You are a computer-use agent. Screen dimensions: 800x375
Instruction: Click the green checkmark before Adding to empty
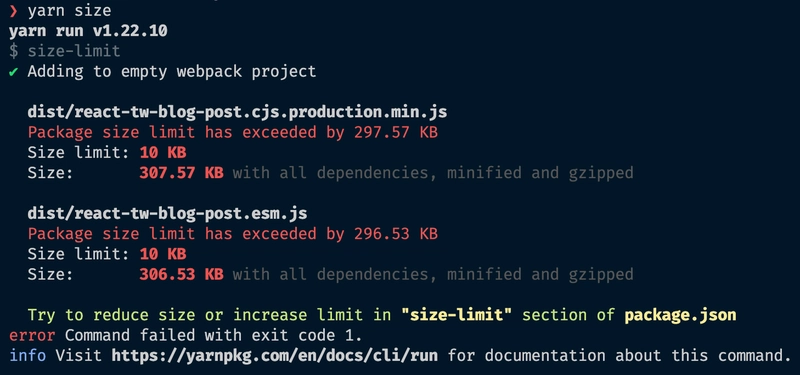click(13, 71)
